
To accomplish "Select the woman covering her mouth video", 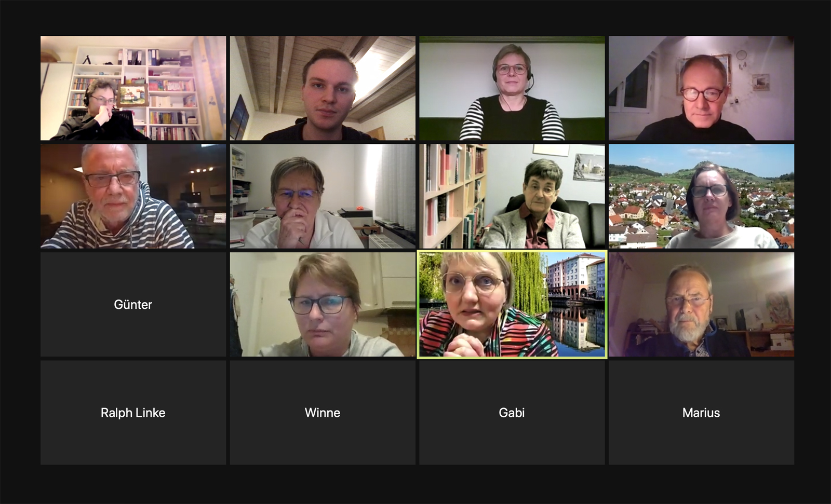I will (323, 196).
